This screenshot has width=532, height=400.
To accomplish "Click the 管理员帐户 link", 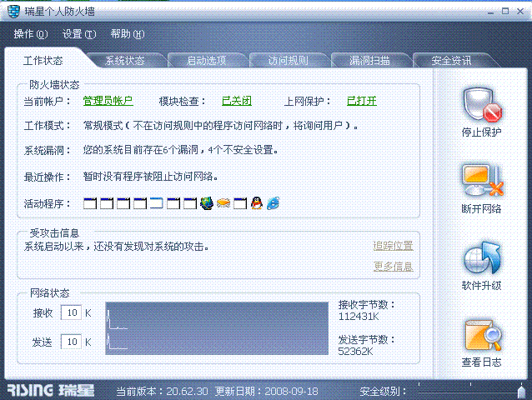I will 108,101.
